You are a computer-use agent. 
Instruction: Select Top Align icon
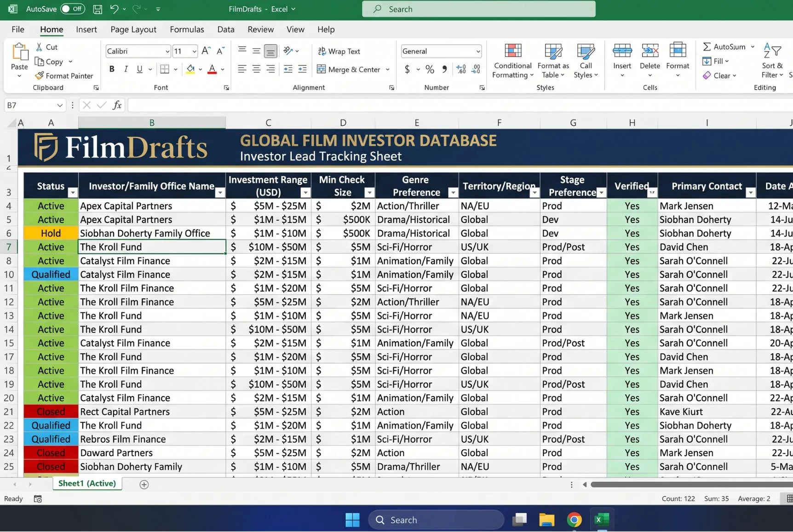pyautogui.click(x=242, y=51)
